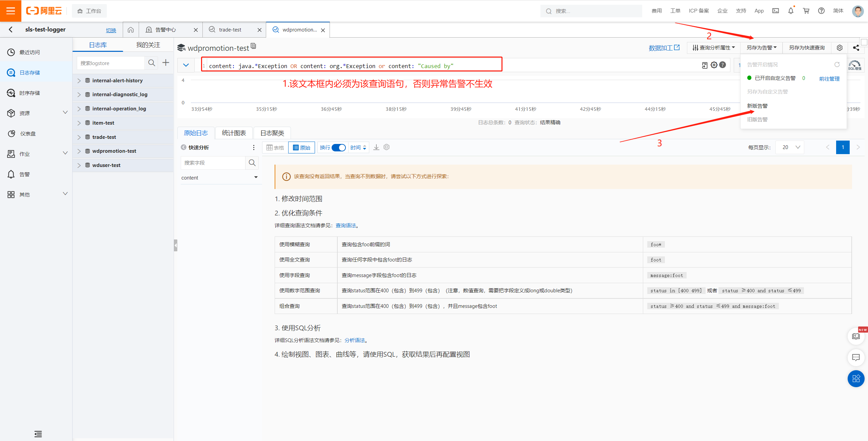Open the shopping cart icon

tap(806, 11)
